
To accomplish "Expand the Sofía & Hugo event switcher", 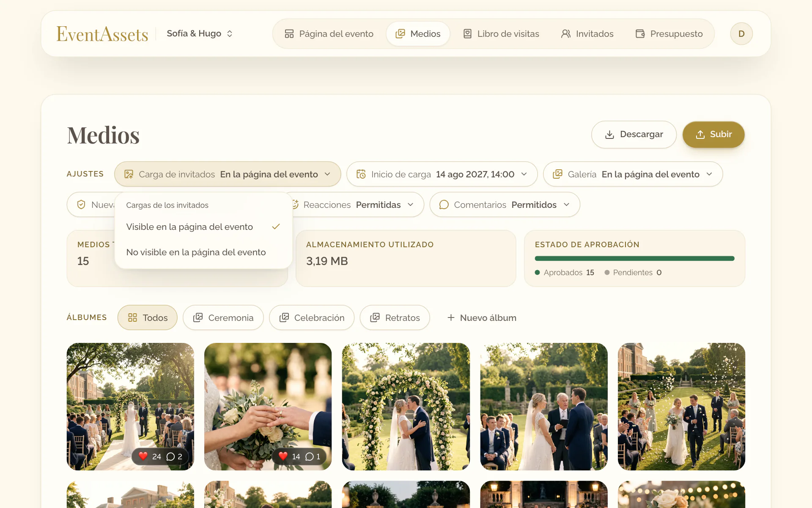I will 200,33.
